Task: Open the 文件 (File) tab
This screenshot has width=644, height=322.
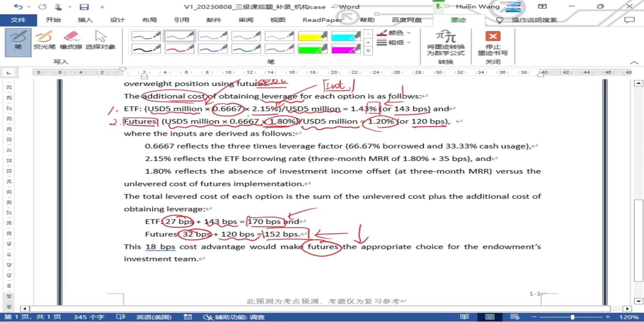Action: 18,20
